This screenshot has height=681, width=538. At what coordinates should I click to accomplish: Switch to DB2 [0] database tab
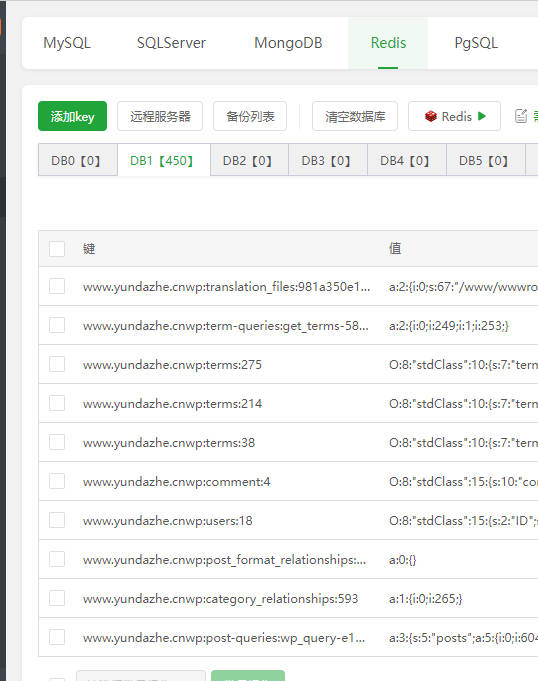point(249,160)
